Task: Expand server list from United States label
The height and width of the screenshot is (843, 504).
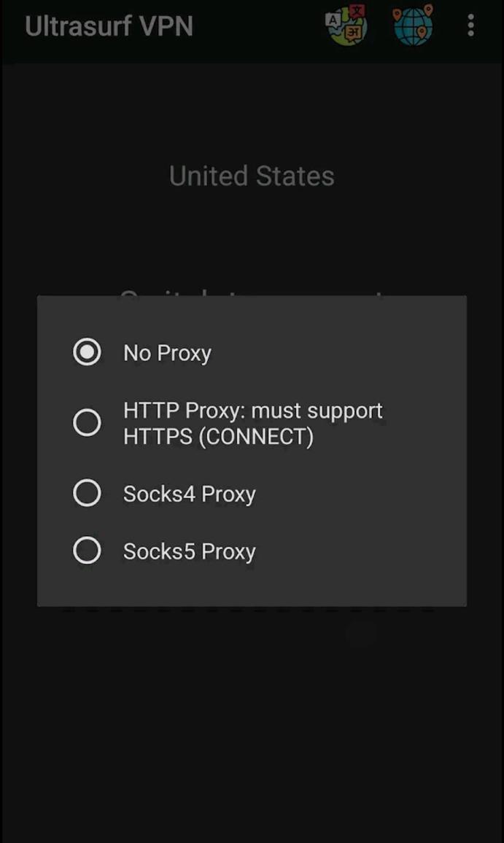Action: (251, 176)
